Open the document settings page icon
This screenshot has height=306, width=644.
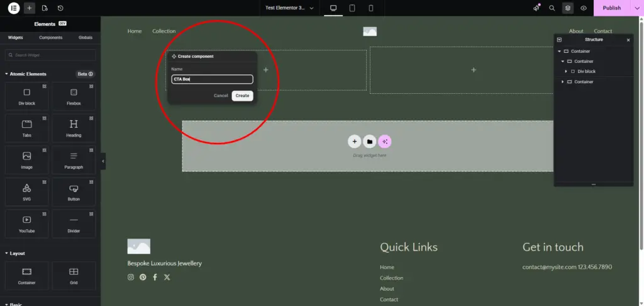click(45, 8)
